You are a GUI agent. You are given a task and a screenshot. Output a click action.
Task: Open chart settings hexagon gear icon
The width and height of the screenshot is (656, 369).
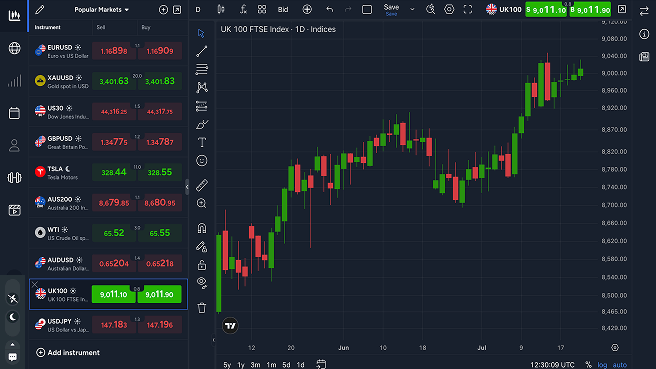click(449, 9)
